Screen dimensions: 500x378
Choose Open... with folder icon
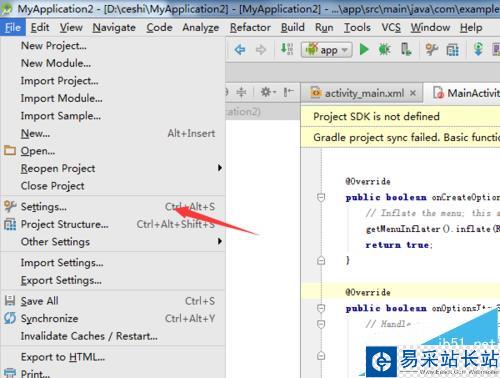pyautogui.click(x=113, y=151)
